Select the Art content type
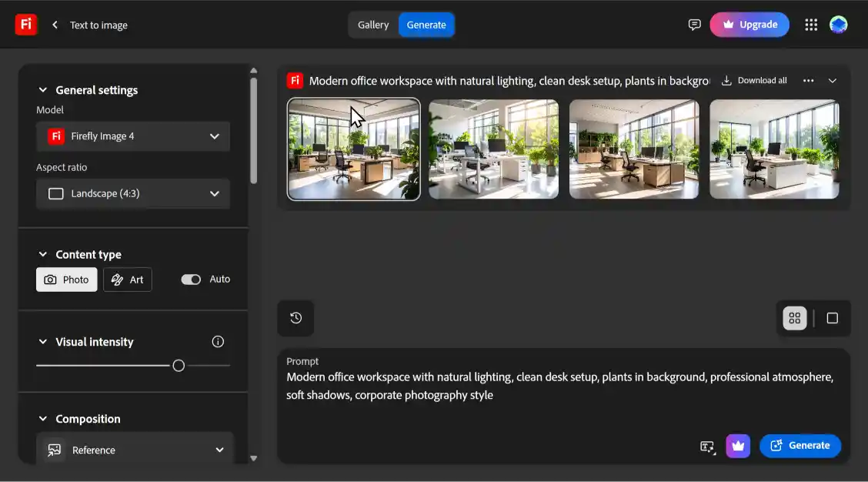 point(128,279)
